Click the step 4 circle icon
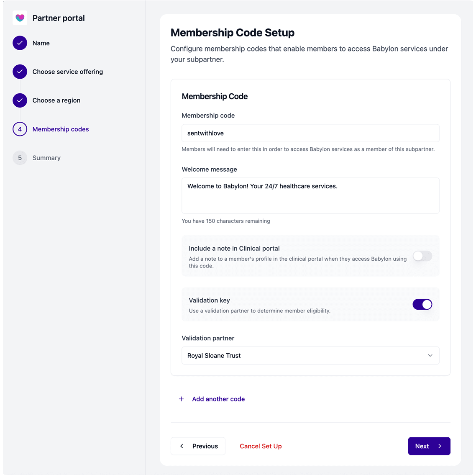The image size is (476, 475). click(20, 129)
